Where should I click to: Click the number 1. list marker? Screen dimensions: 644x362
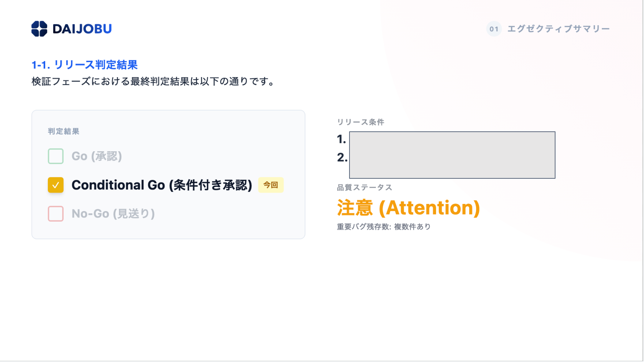point(341,139)
